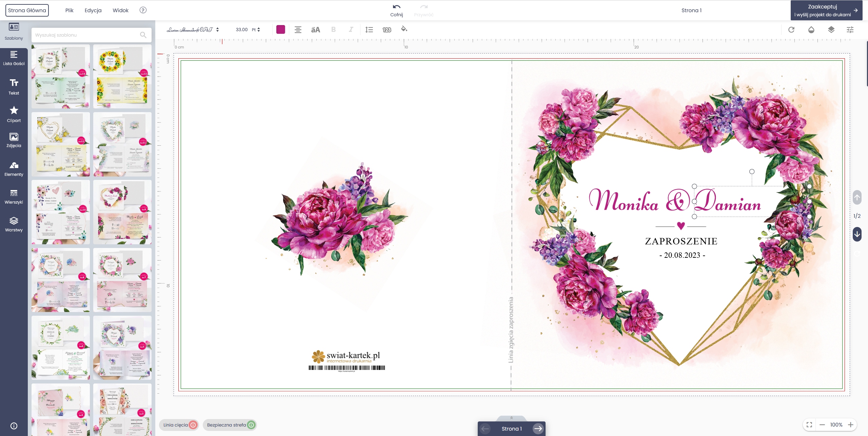The width and height of the screenshot is (868, 436).
Task: Click the fullscreen fit icon
Action: tap(809, 424)
